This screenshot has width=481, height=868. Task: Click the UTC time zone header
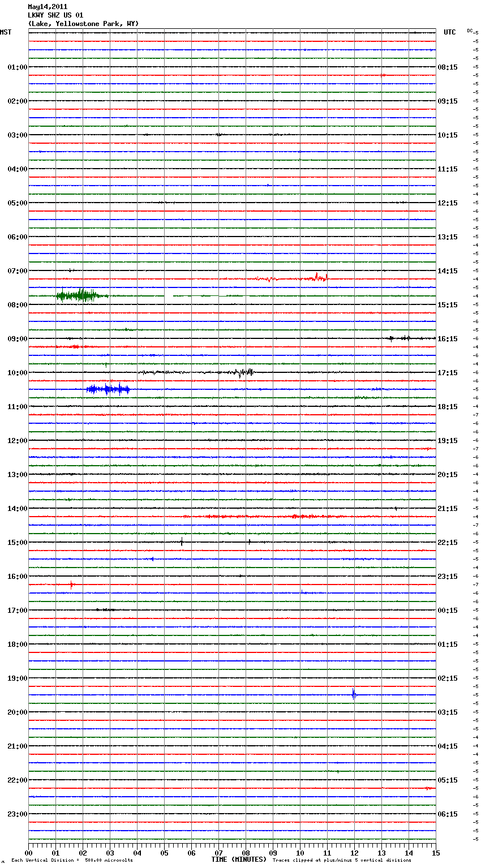click(x=450, y=32)
